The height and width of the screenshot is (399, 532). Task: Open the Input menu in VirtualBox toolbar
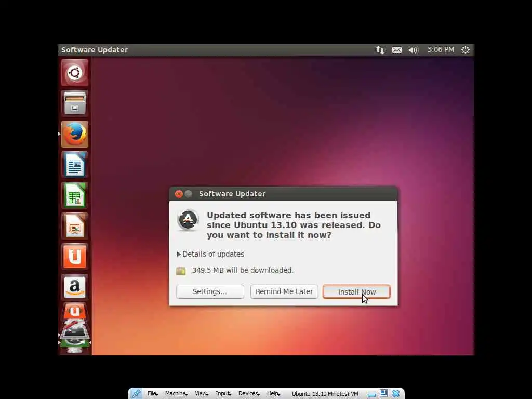[223, 394]
